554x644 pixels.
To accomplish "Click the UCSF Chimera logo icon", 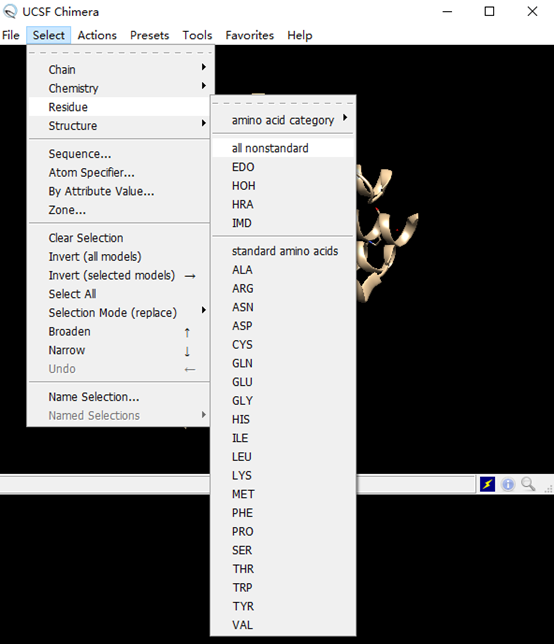I will tap(10, 12).
